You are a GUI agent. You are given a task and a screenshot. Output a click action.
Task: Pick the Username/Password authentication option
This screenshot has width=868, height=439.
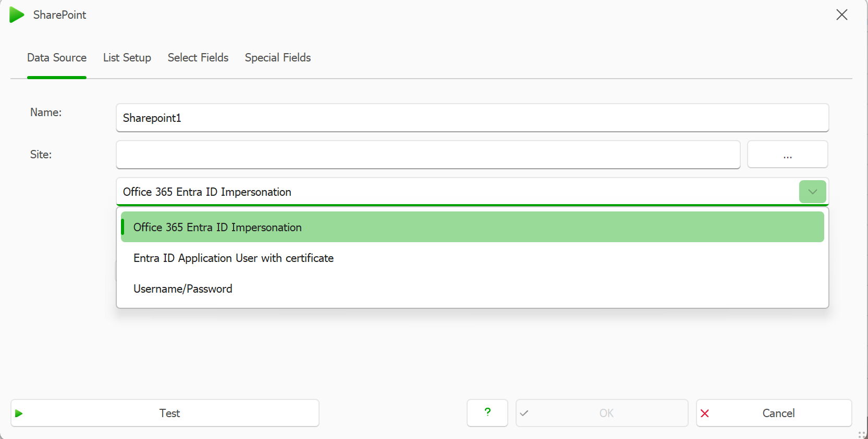coord(472,289)
